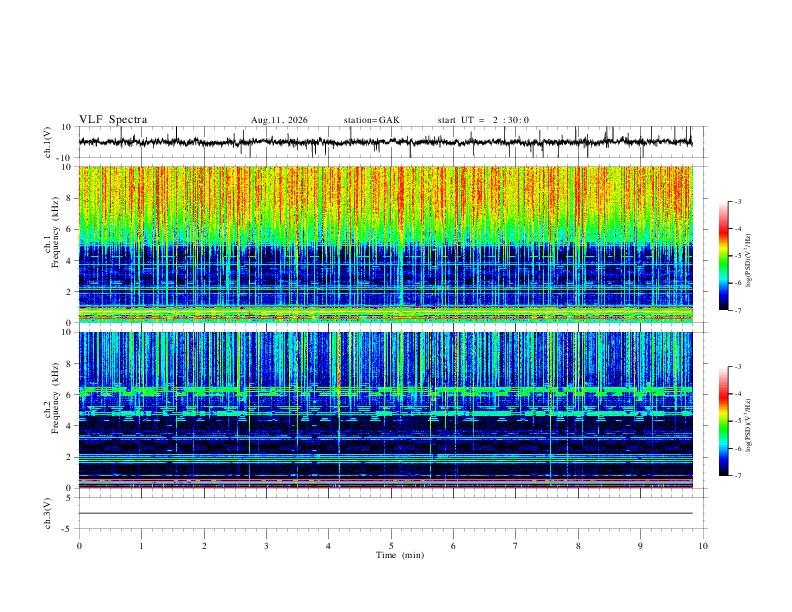
Task: Click the 10 minute tick on time axis
Action: point(703,546)
